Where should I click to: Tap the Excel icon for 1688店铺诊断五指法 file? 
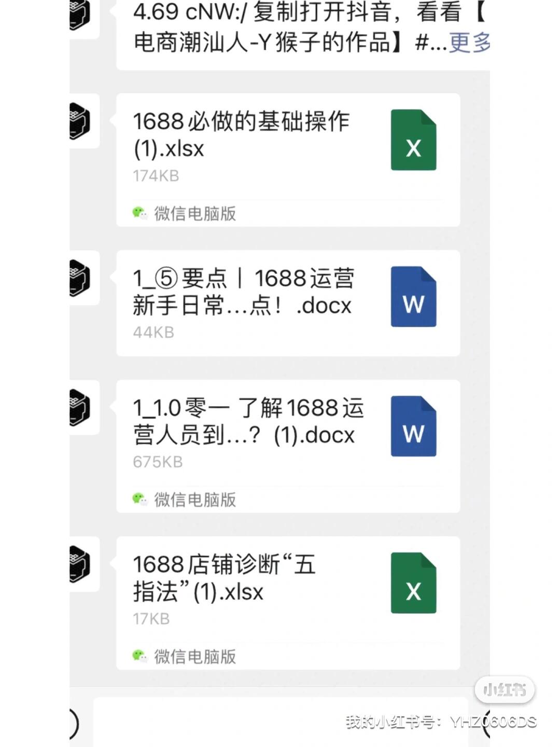413,583
